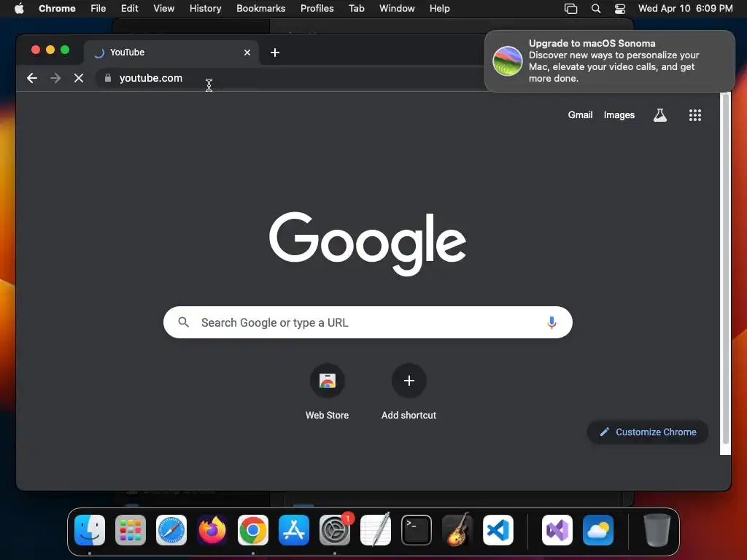The image size is (747, 560).
Task: Open Control Center in menu bar
Action: pyautogui.click(x=620, y=8)
